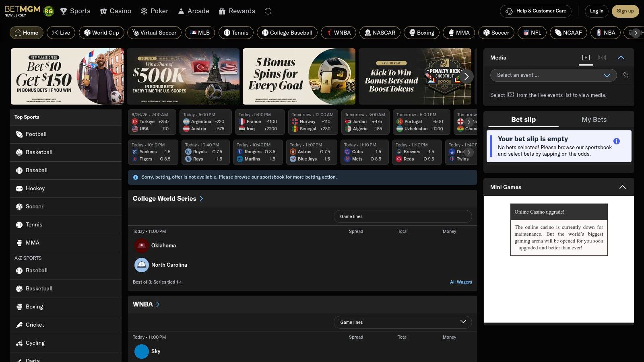Image resolution: width=644 pixels, height=362 pixels.
Task: Collapse the Media panel
Action: pos(621,58)
